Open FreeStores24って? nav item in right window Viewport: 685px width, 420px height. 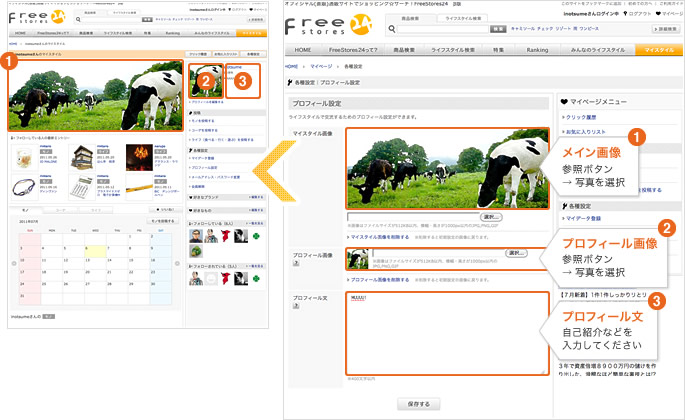pos(353,50)
